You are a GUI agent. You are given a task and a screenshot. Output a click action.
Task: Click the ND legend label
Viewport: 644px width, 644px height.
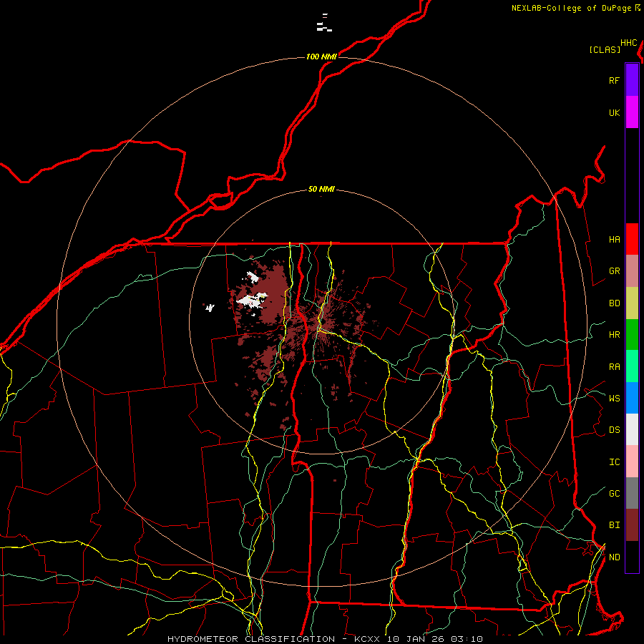pos(614,557)
